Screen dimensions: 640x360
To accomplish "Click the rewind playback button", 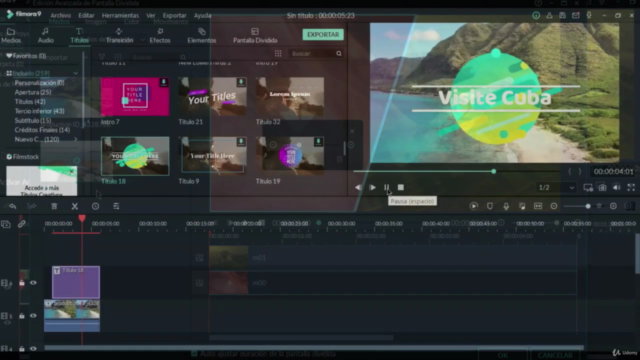I will pyautogui.click(x=358, y=187).
